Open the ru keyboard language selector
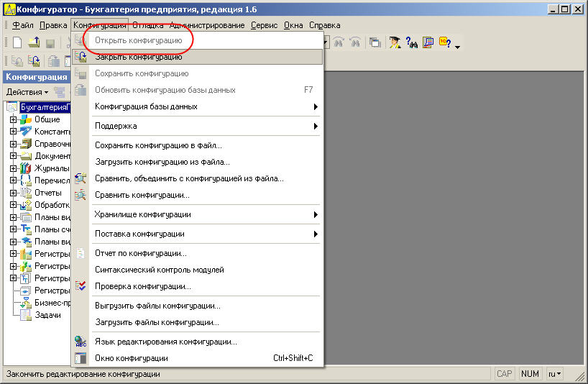Screen dimensions: 588x384 pyautogui.click(x=554, y=374)
